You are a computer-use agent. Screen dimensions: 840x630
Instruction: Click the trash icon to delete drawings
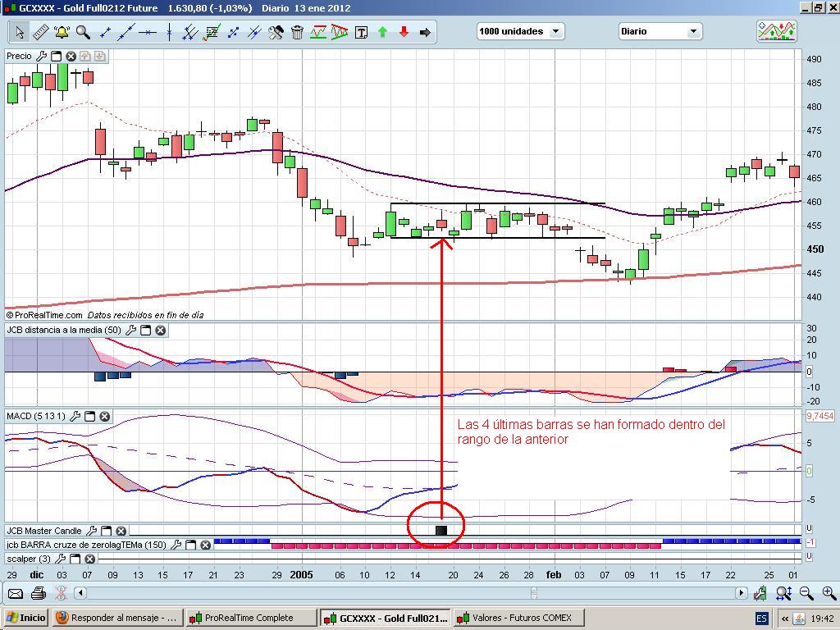pos(296,33)
